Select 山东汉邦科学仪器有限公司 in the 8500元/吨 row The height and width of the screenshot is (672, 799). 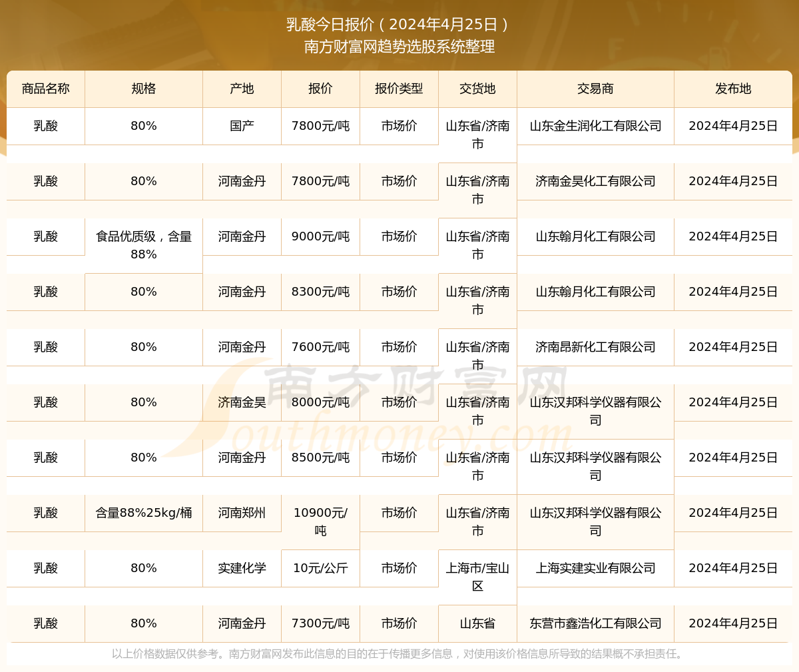[595, 466]
